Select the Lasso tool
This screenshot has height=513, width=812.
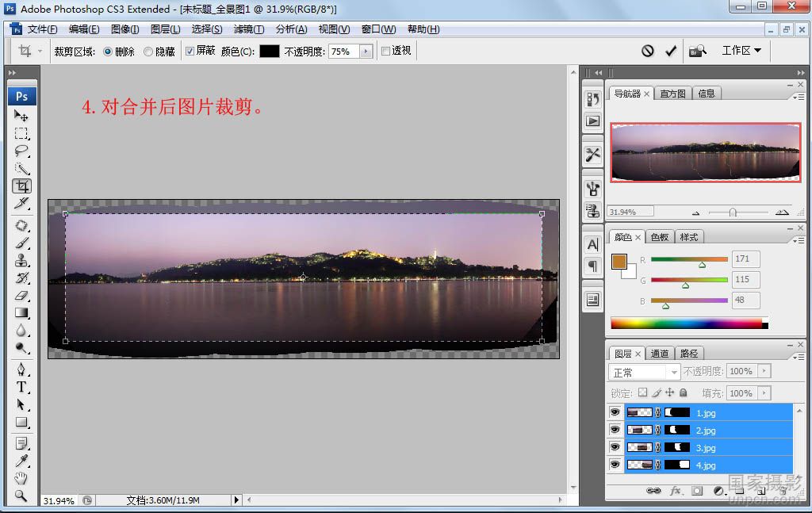(21, 151)
